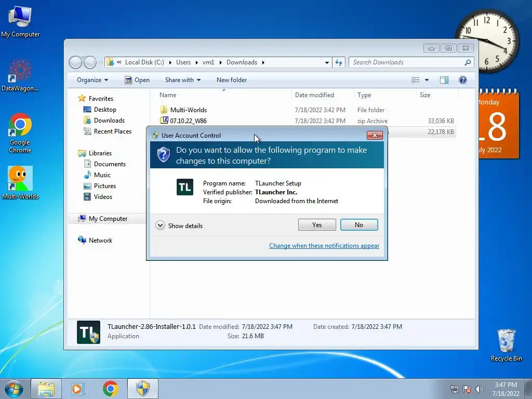
Task: Select DataWagon desktop shortcut
Action: click(x=20, y=75)
